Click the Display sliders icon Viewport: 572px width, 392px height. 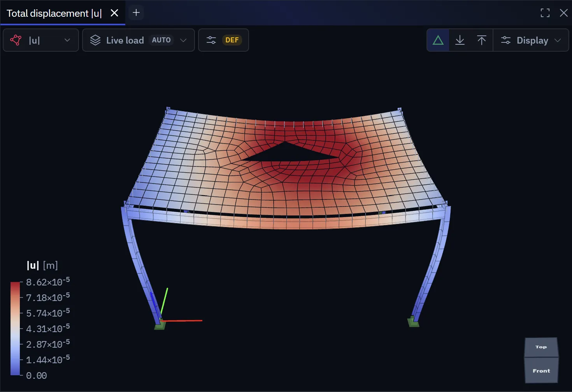tap(506, 40)
